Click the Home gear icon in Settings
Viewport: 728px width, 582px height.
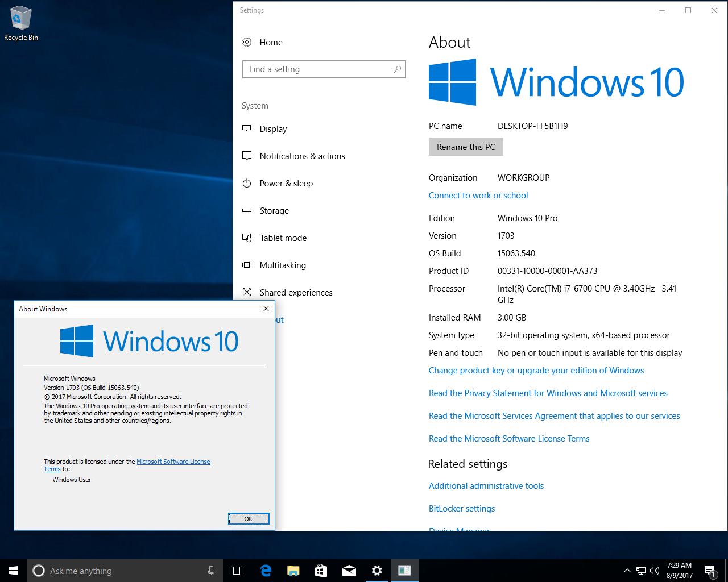(x=247, y=42)
